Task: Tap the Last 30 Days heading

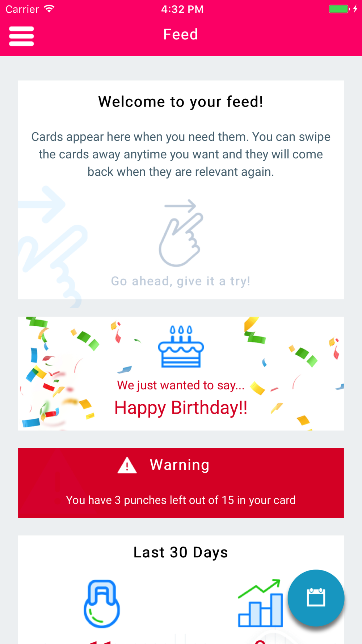Action: tap(181, 552)
